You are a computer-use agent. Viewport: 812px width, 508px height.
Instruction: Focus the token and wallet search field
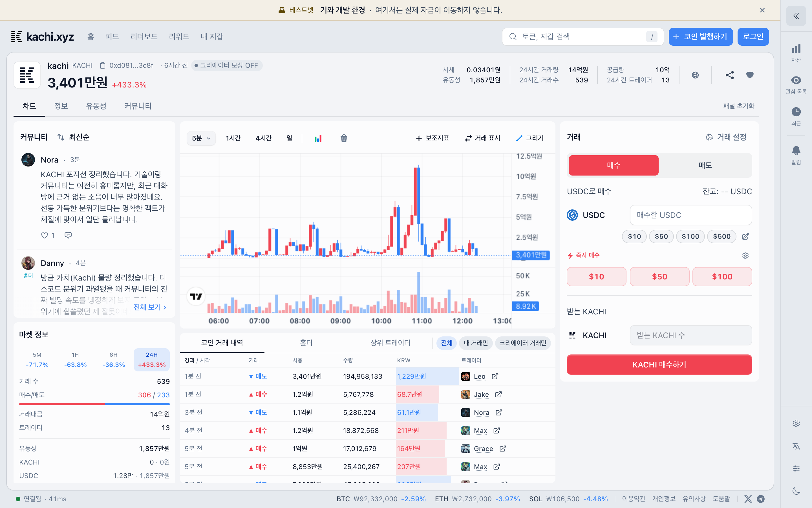[x=583, y=37]
